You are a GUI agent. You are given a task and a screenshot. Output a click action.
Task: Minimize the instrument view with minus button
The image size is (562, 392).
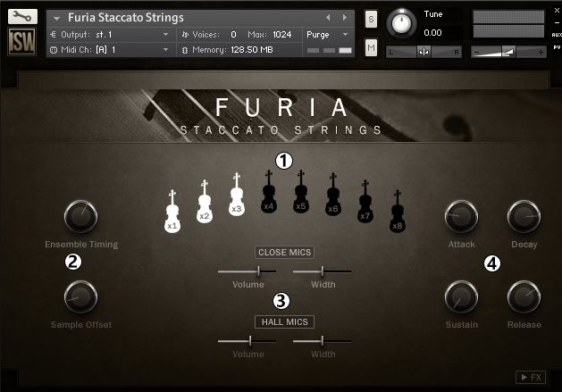(x=557, y=22)
